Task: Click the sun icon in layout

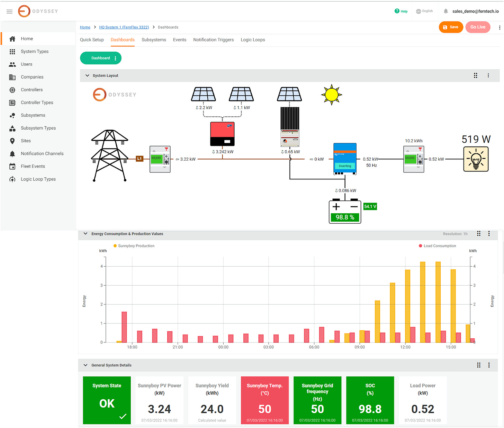Action: 332,95
